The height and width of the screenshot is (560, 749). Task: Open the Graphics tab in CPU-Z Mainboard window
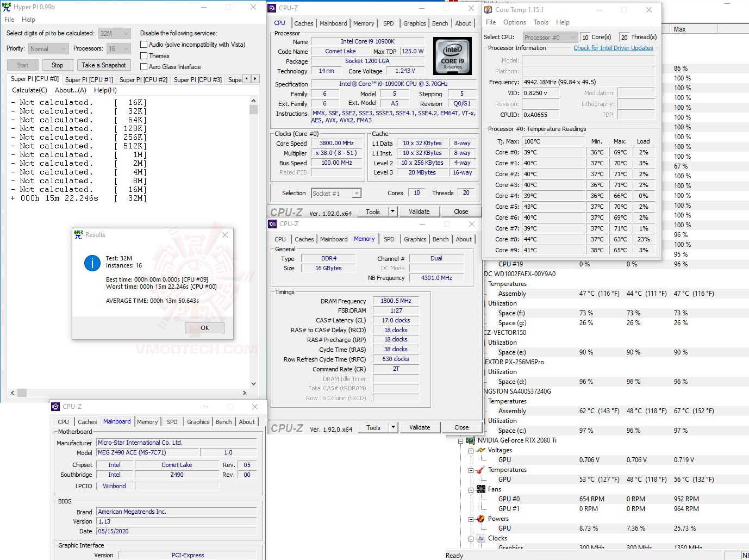tap(198, 422)
